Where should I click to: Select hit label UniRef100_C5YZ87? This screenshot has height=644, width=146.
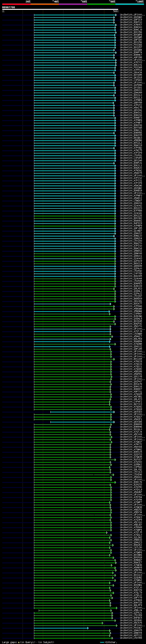point(131,296)
